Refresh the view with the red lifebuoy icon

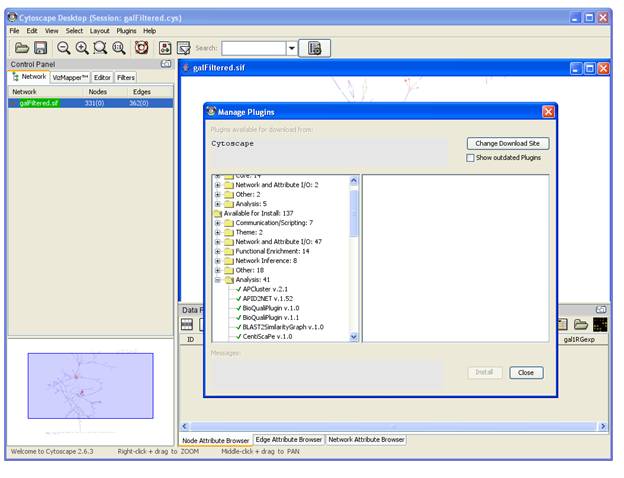point(141,48)
